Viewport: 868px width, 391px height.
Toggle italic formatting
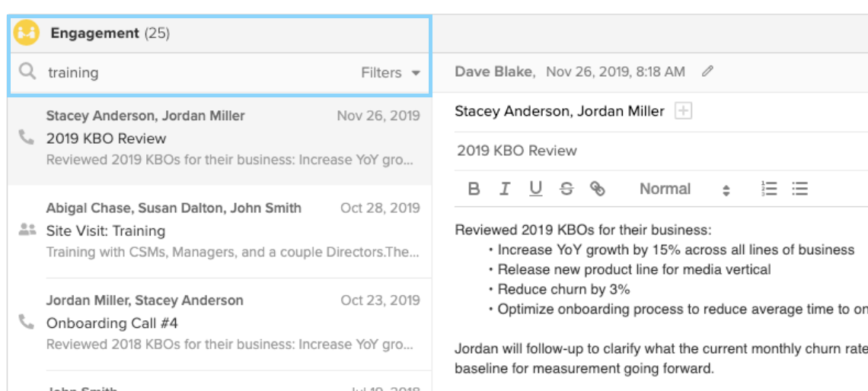tap(504, 189)
